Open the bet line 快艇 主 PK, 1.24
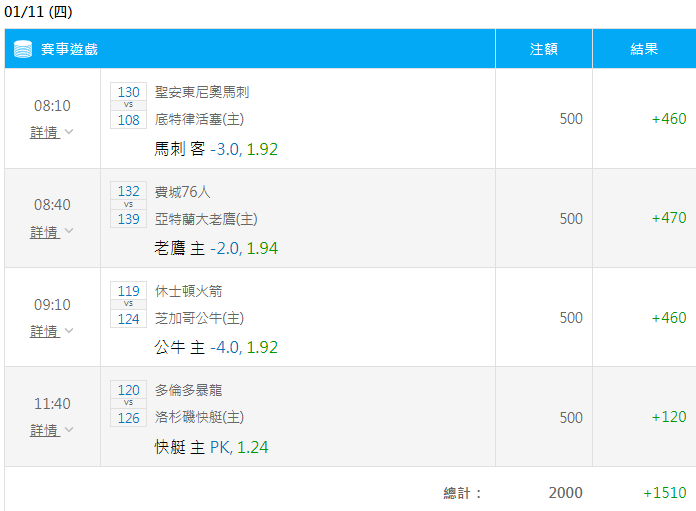The width and height of the screenshot is (696, 511). 211,447
